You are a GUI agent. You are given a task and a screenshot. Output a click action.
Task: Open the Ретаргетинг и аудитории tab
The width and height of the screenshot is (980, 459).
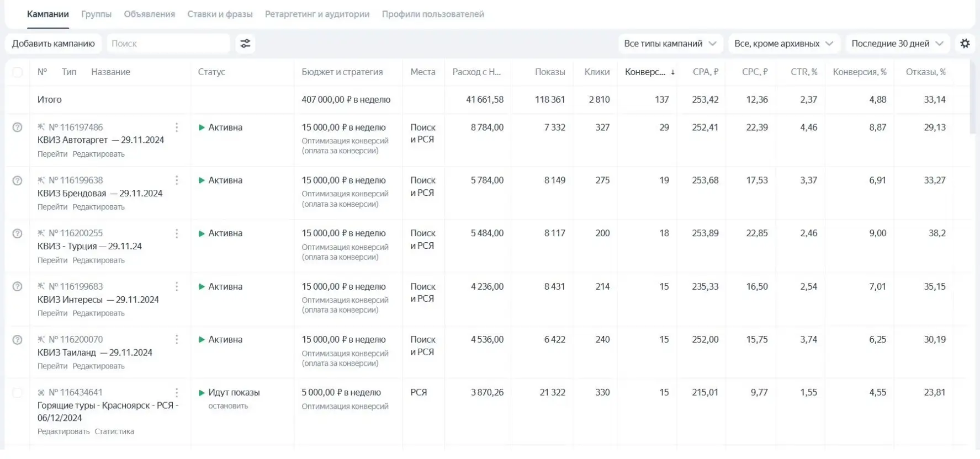(x=317, y=14)
